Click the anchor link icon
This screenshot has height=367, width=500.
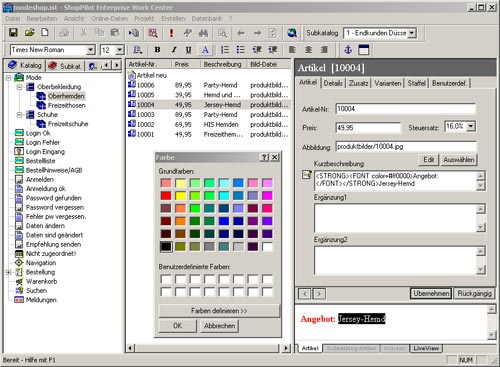point(348,50)
